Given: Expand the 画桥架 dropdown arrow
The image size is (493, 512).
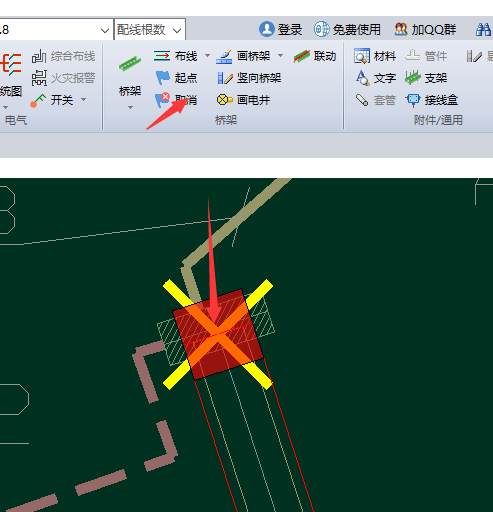Looking at the screenshot, I should click(x=280, y=56).
